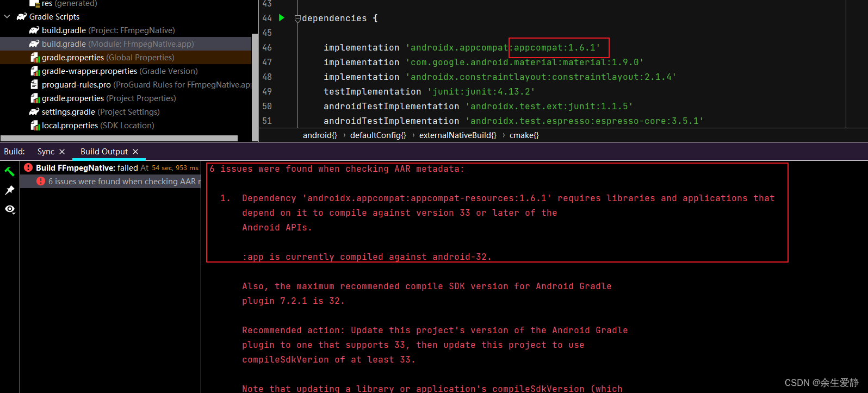Viewport: 868px width, 393px height.
Task: Click 'plugin 7.2.1 is 32.' output line
Action: tap(293, 301)
